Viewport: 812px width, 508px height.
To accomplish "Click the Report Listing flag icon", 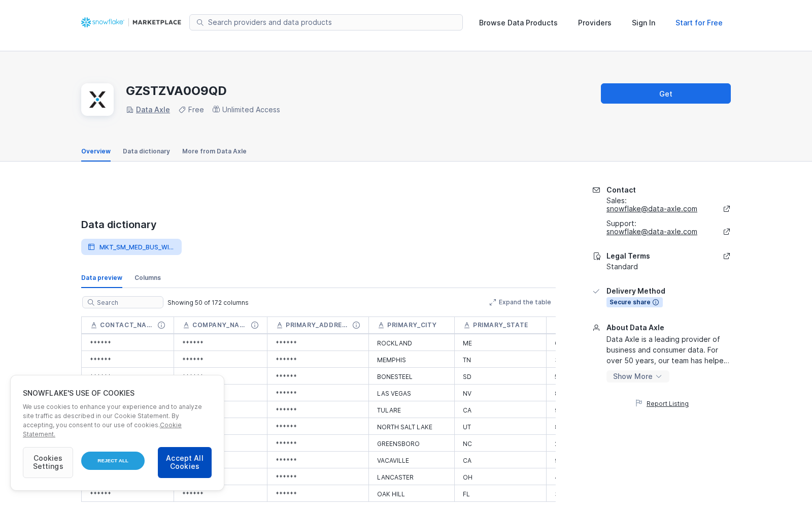I will click(x=639, y=403).
